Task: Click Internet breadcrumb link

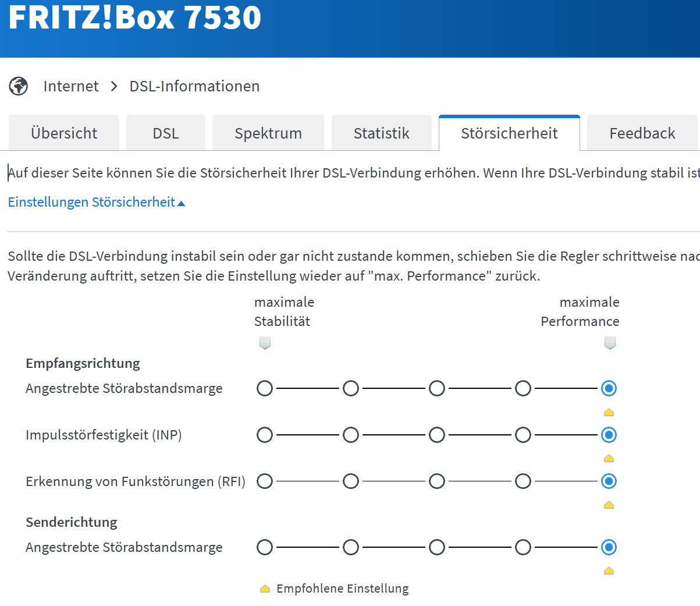Action: [71, 86]
